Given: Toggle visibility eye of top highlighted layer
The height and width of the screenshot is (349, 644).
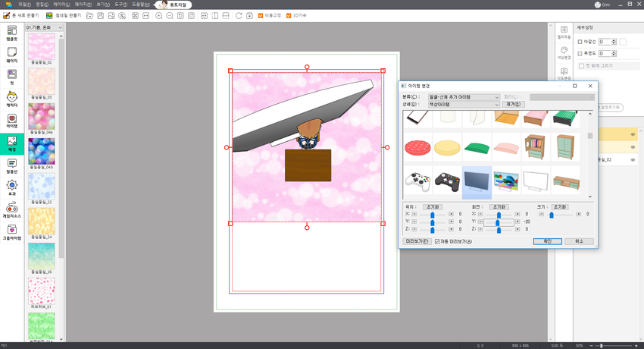Looking at the screenshot, I should pyautogui.click(x=633, y=134).
